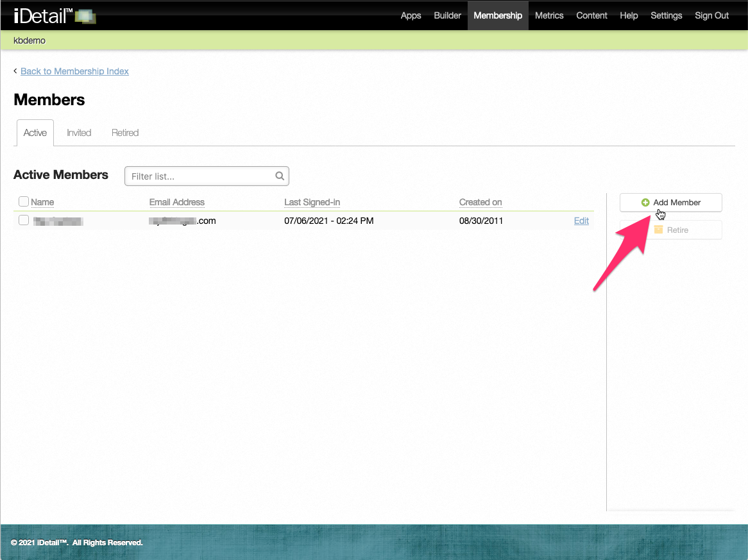Open the Help page
The width and height of the screenshot is (748, 560).
(x=629, y=15)
